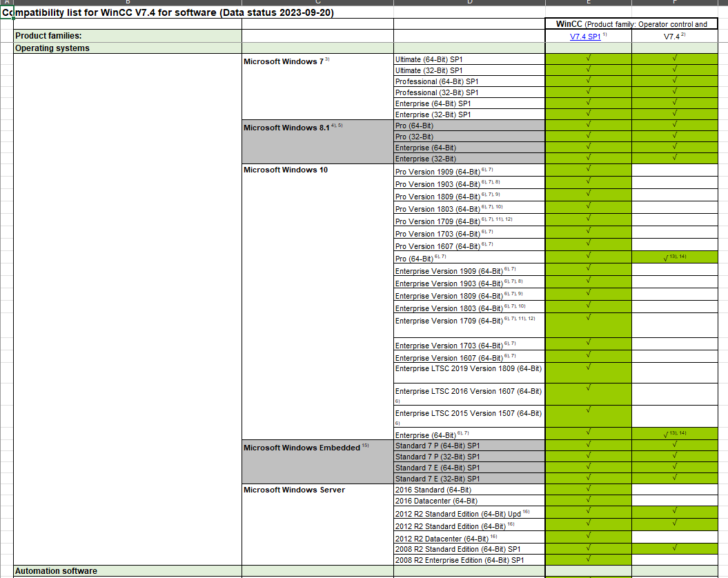Select the 'Automation software' header cell

pos(128,571)
